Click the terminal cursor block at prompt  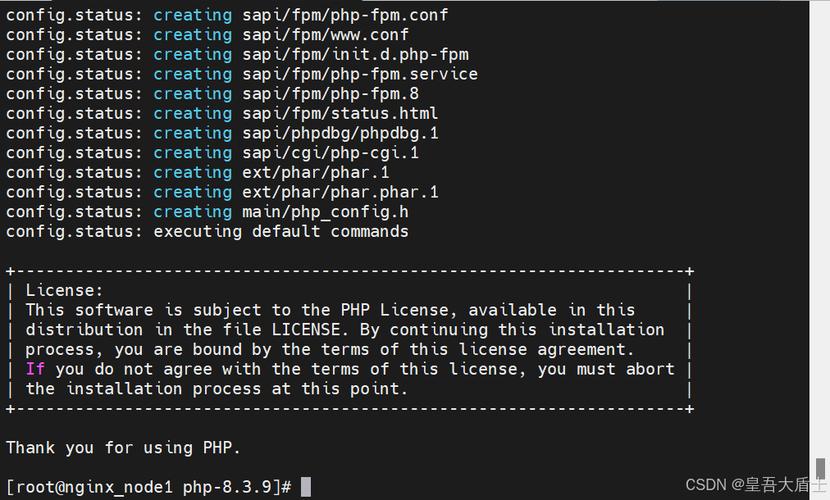click(x=306, y=487)
